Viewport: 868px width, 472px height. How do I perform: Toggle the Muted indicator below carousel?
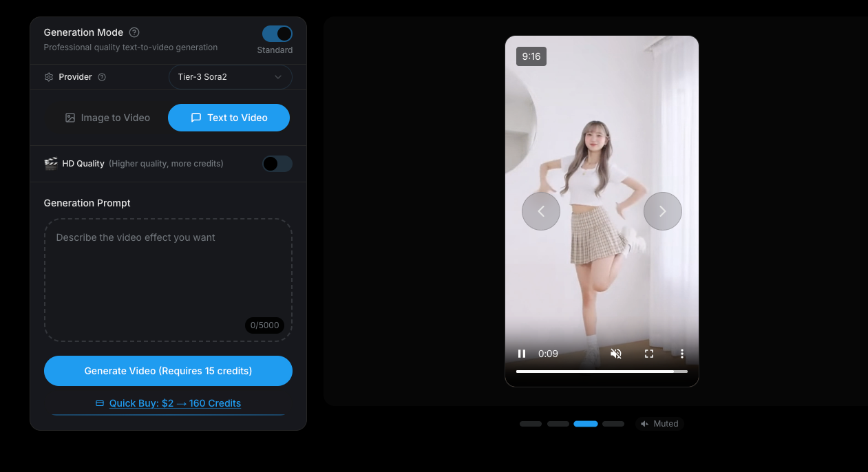(659, 424)
